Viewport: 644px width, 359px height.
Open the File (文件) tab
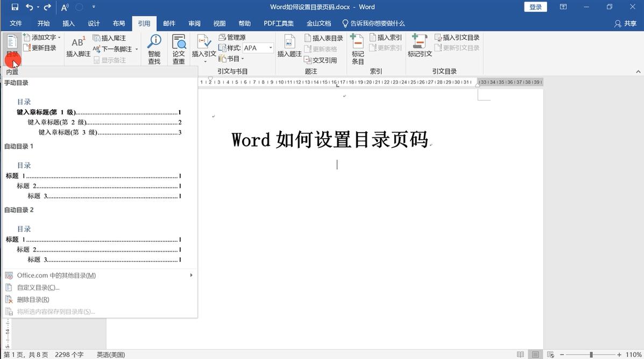[16, 24]
